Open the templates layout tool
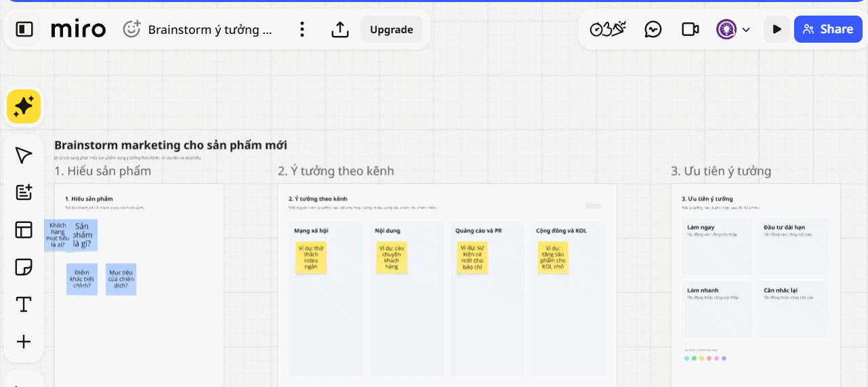This screenshot has height=387, width=868. [24, 230]
